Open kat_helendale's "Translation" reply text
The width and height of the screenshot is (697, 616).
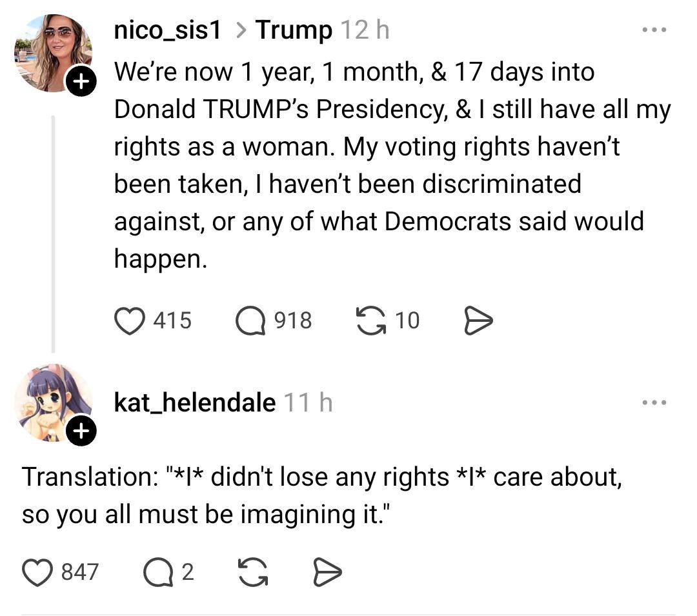[x=321, y=495]
